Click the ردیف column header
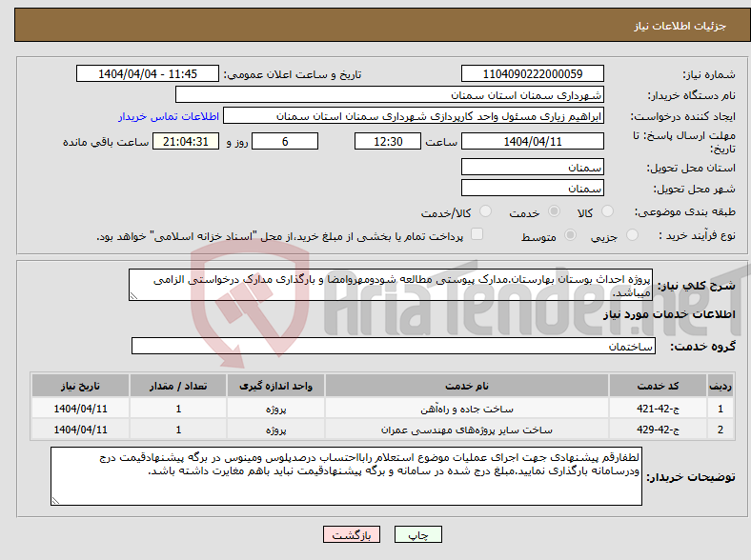Image resolution: width=751 pixels, height=560 pixels. pyautogui.click(x=721, y=386)
